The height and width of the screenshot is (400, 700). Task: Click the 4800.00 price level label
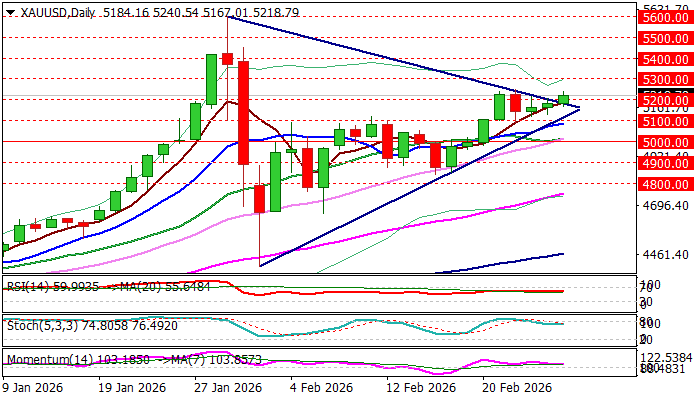click(x=666, y=183)
